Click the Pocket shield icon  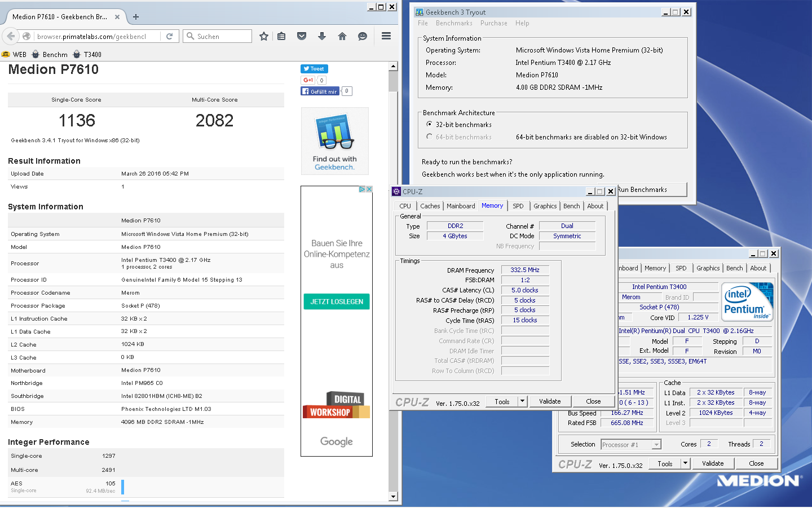[302, 36]
